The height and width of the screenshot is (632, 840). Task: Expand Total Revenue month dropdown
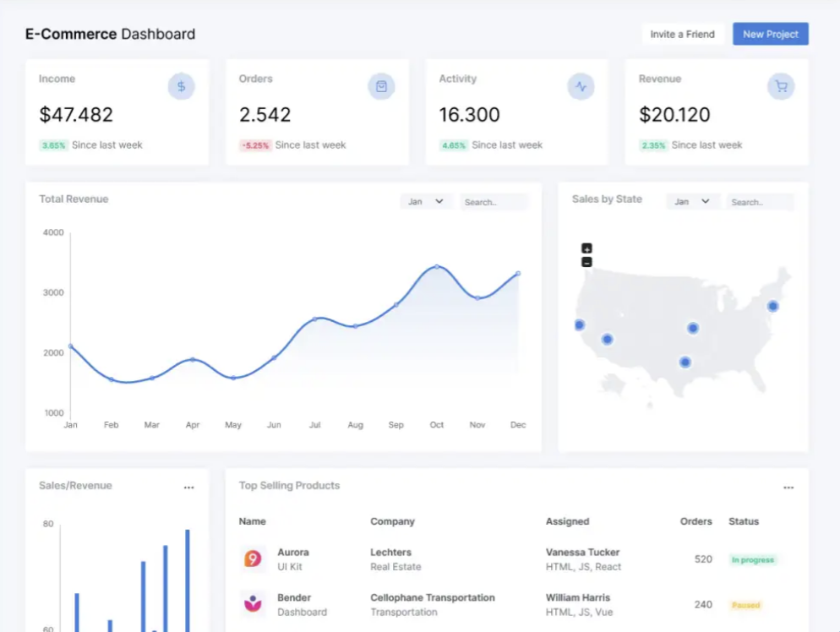426,202
